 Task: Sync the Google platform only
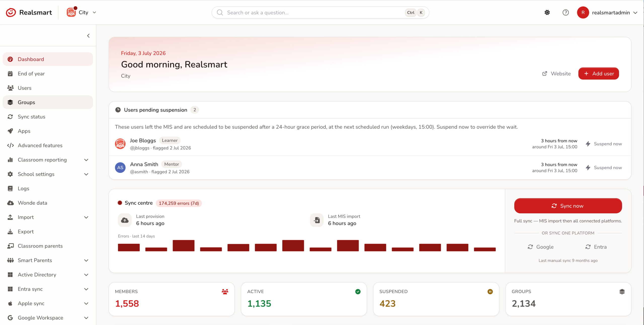pos(541,247)
